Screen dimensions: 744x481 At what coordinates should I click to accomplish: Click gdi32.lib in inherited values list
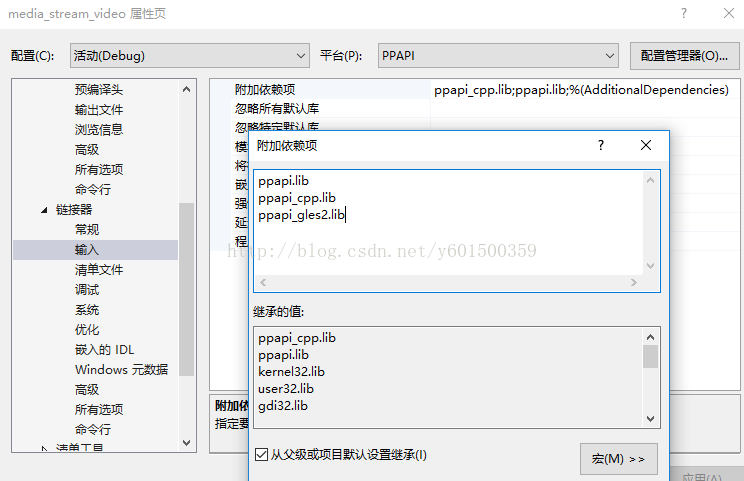coord(283,406)
